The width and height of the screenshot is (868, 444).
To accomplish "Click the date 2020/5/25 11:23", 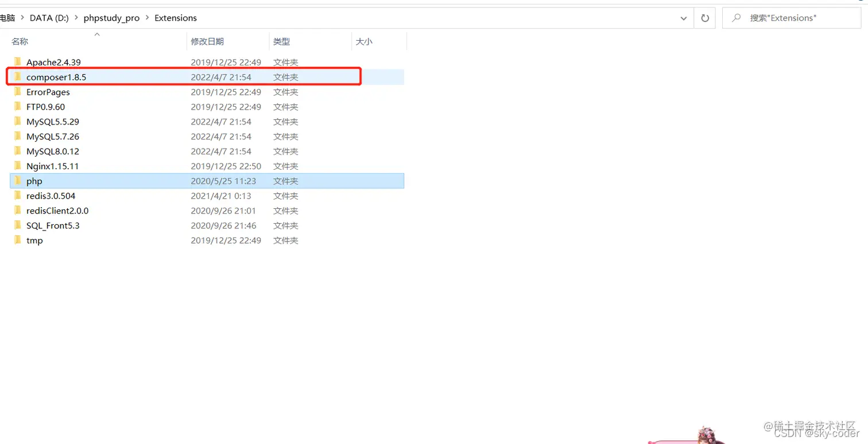I will click(223, 181).
